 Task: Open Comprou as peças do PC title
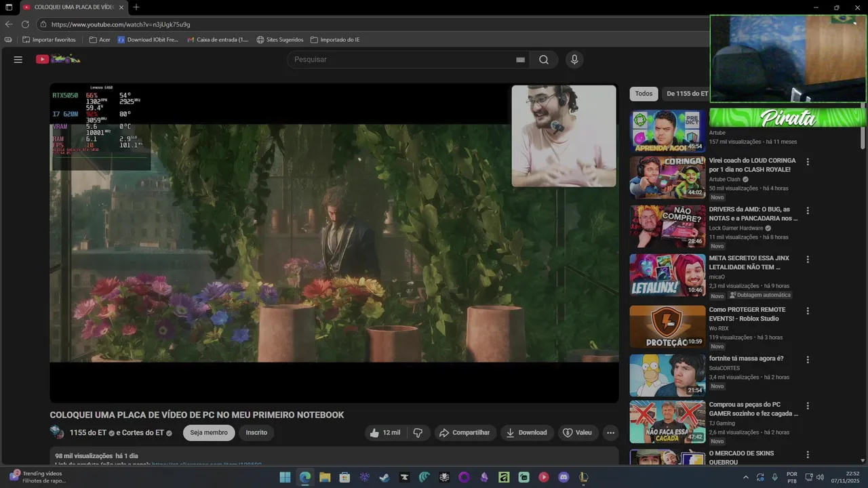753,409
